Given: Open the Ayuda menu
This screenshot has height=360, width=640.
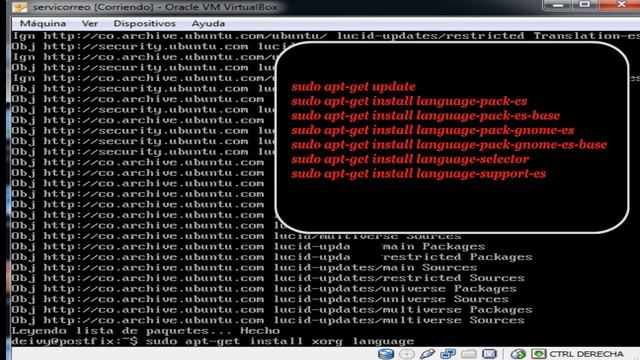Looking at the screenshot, I should (208, 24).
